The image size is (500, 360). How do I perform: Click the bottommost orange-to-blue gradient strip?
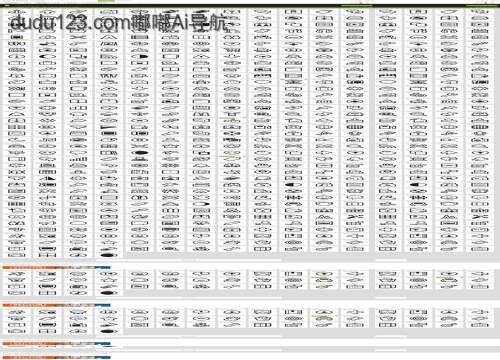tap(56, 358)
